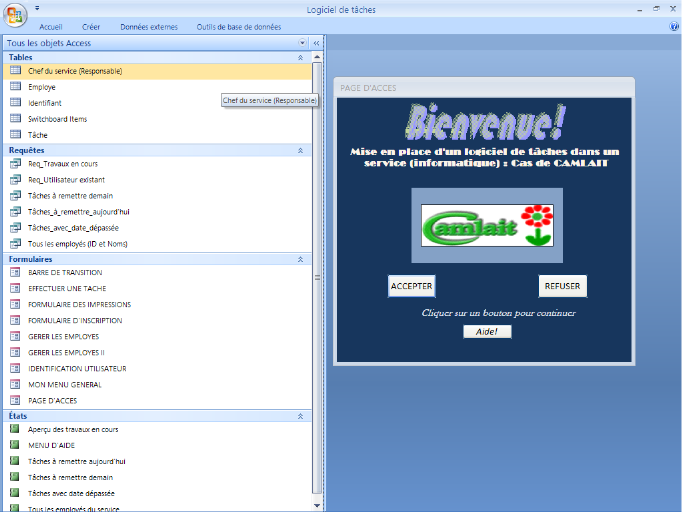The height and width of the screenshot is (512, 682).
Task: Open the Créer ribbon tab
Action: [91, 27]
